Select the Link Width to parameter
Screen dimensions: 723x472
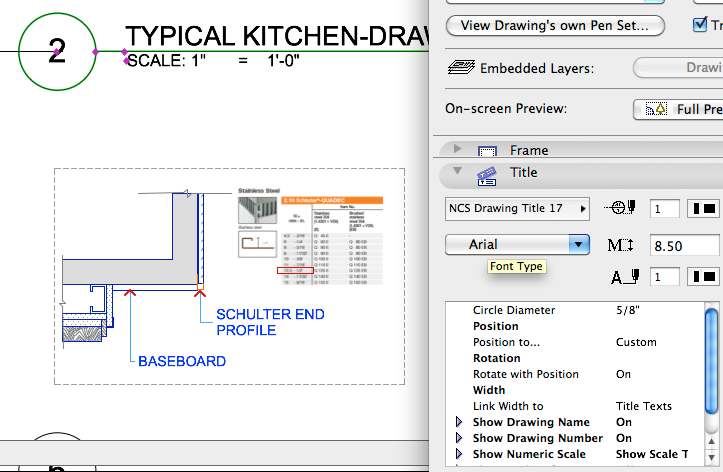[x=575, y=406]
